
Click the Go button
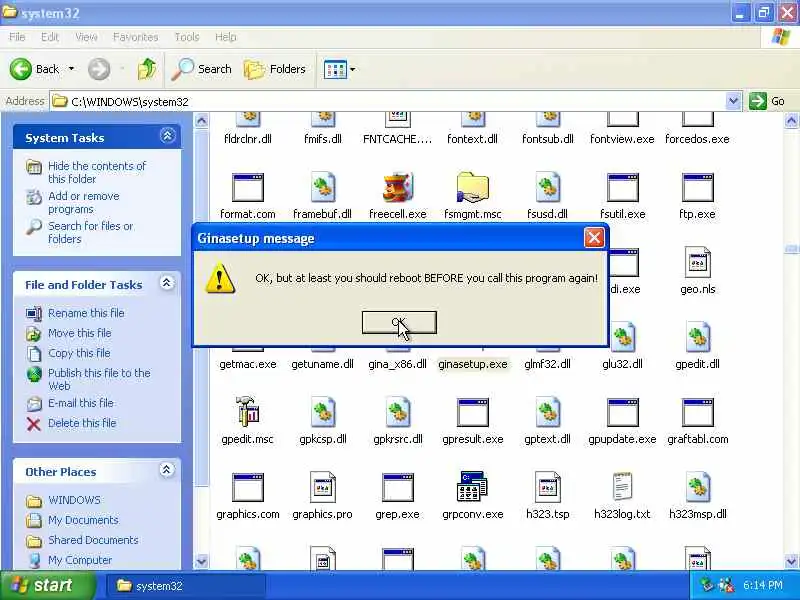[x=767, y=101]
